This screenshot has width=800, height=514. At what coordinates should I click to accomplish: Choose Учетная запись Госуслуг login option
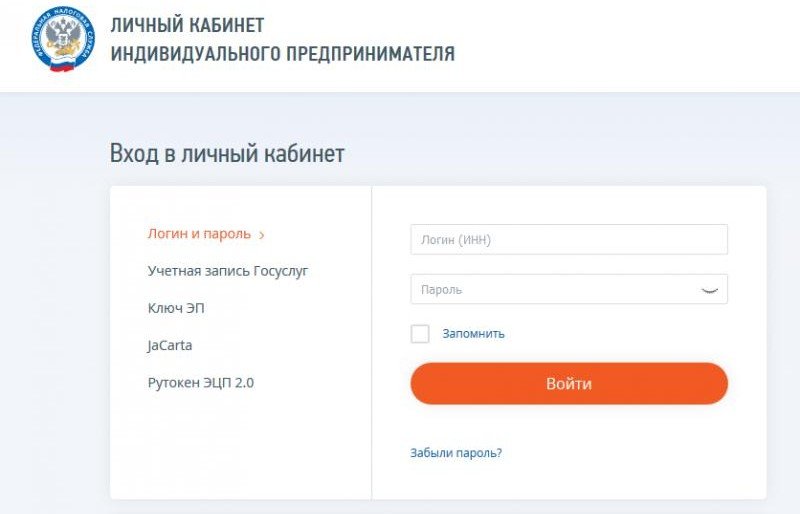coord(227,271)
